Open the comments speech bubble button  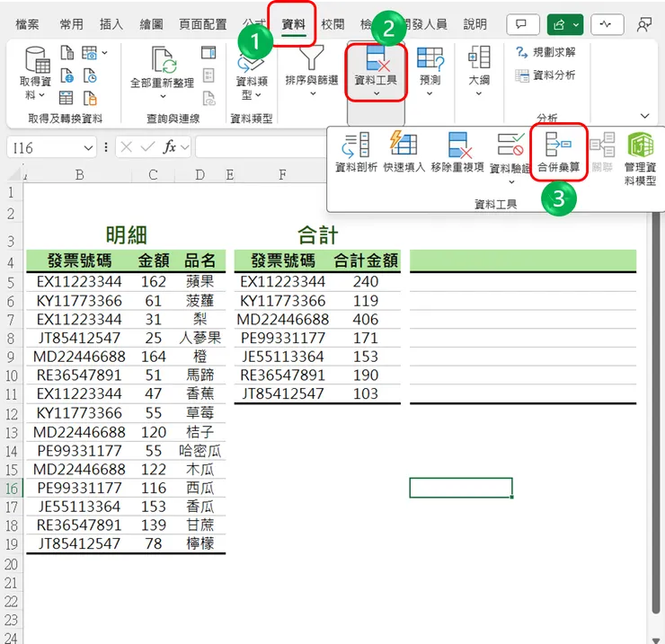point(522,24)
